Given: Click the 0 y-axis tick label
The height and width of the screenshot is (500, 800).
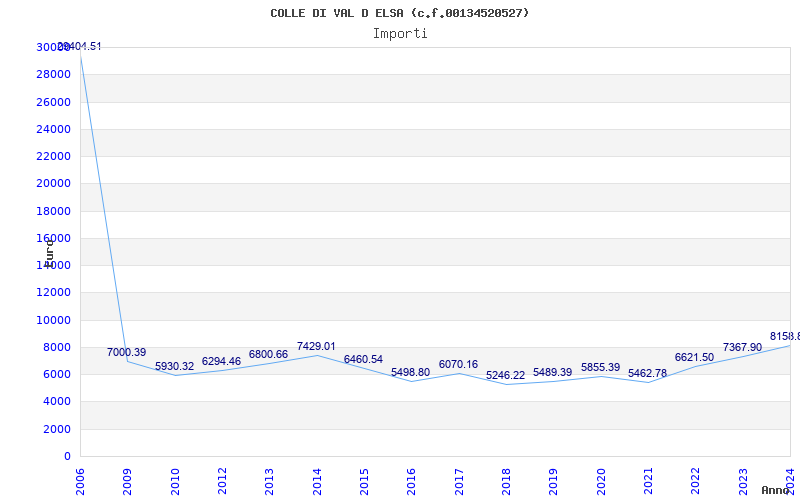Looking at the screenshot, I should tap(67, 457).
